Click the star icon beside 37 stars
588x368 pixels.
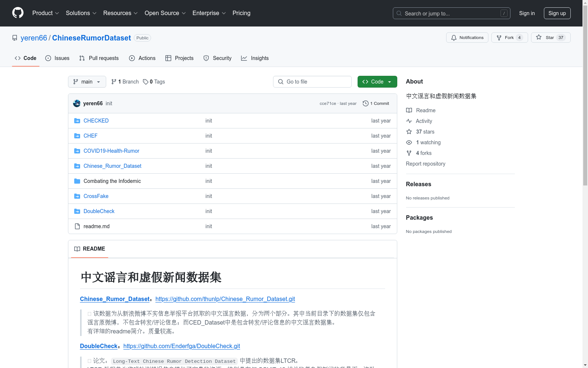click(x=409, y=132)
